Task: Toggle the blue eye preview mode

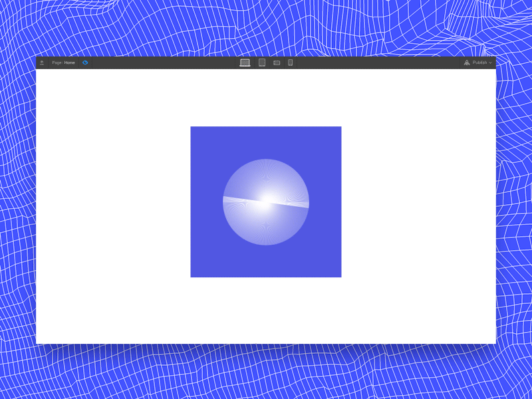Action: [x=85, y=63]
